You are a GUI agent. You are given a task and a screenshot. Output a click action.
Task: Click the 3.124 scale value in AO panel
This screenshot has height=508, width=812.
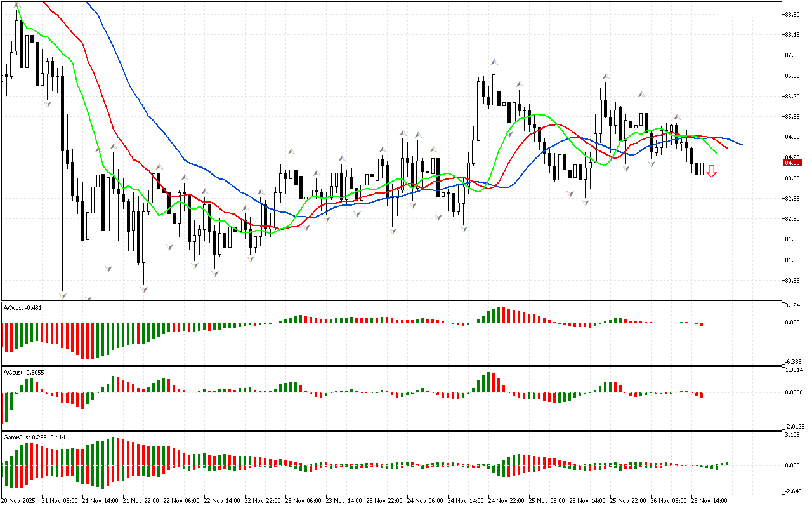792,306
